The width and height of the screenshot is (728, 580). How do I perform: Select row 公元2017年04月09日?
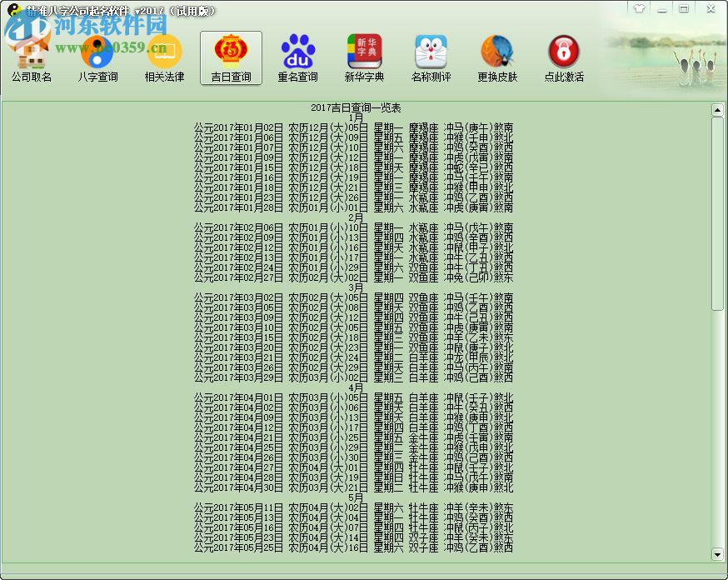pos(354,417)
